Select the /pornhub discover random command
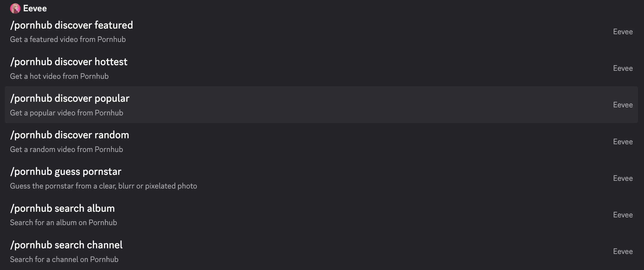Viewport: 644px width, 270px height. click(321, 142)
